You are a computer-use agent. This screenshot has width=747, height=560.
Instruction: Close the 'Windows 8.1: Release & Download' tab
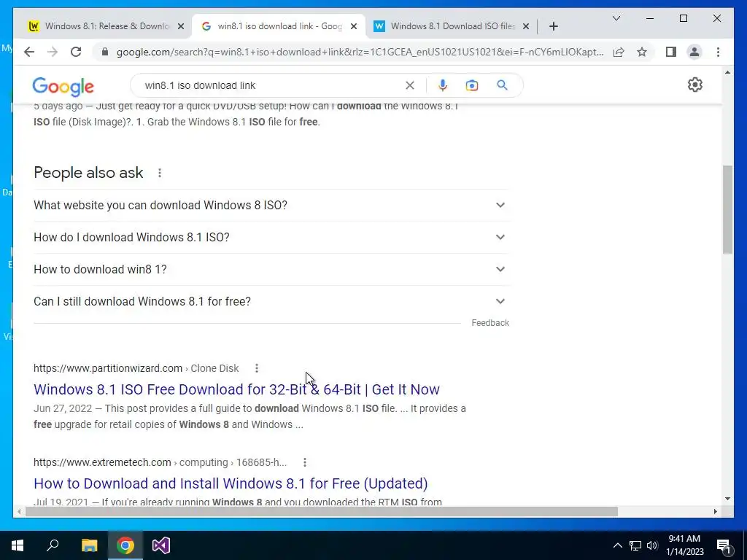[x=181, y=26]
